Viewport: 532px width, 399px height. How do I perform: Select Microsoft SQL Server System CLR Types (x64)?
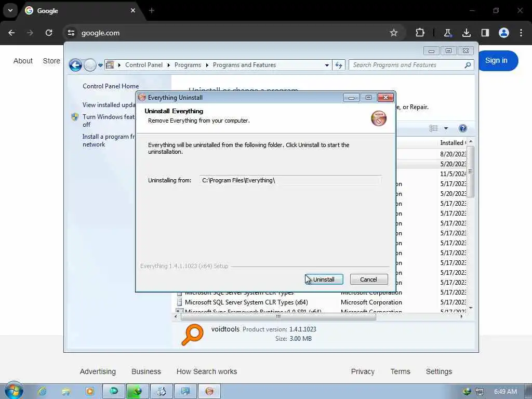click(x=246, y=302)
